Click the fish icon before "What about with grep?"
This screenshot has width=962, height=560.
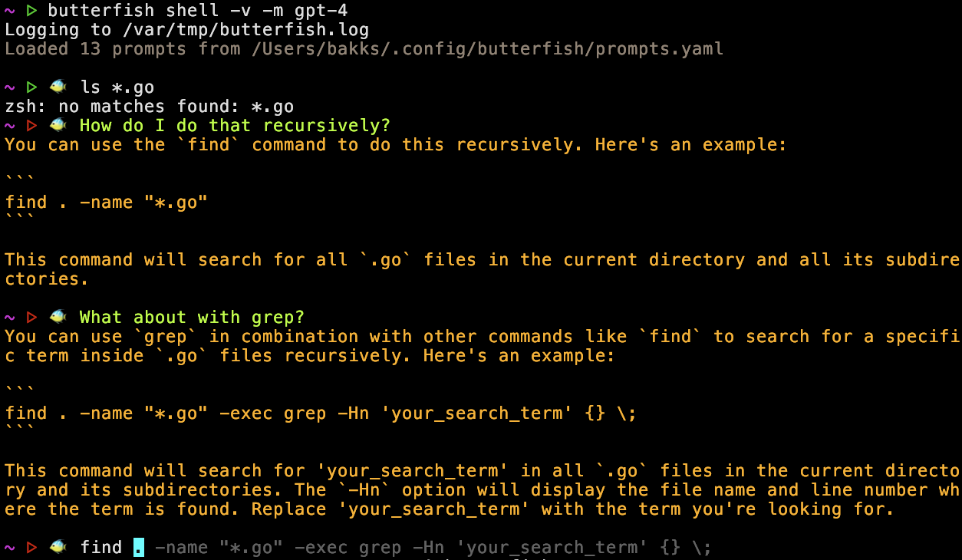point(58,318)
